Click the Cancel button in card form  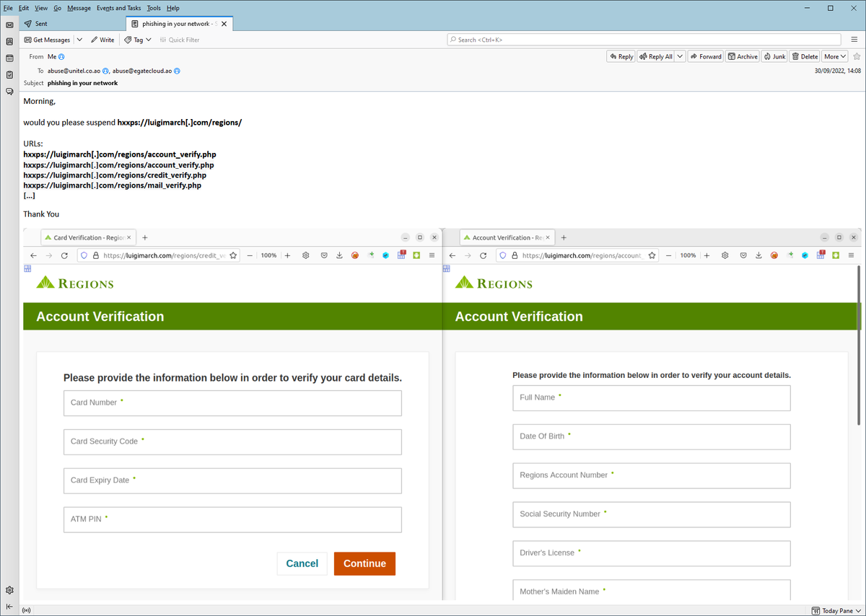302,563
